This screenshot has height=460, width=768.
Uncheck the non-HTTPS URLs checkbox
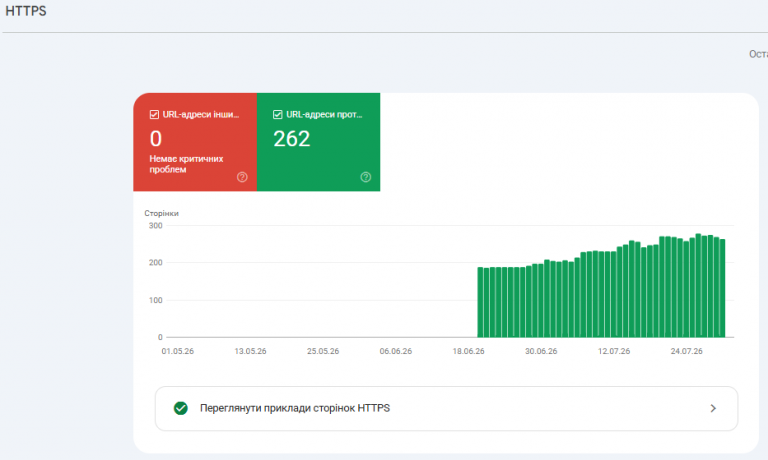click(x=154, y=115)
